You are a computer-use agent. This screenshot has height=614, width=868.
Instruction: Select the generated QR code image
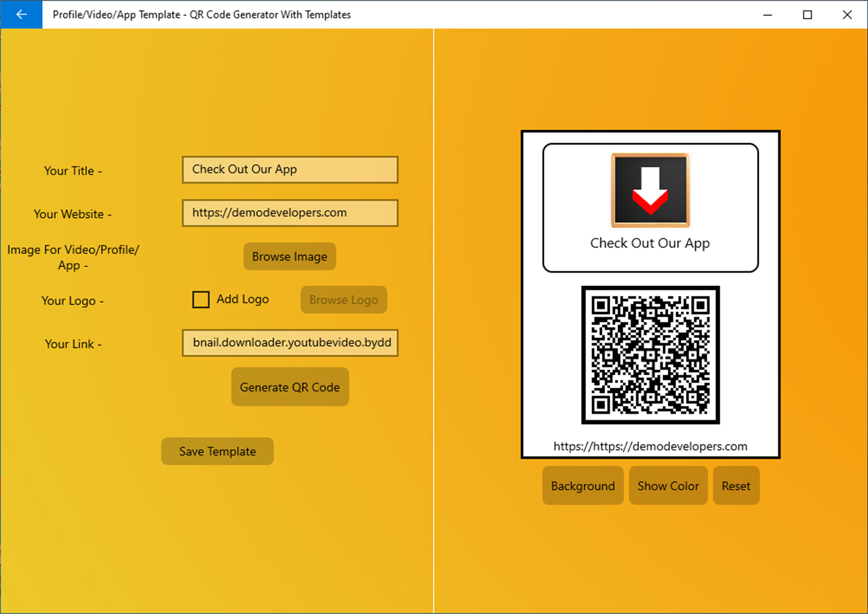pos(650,355)
